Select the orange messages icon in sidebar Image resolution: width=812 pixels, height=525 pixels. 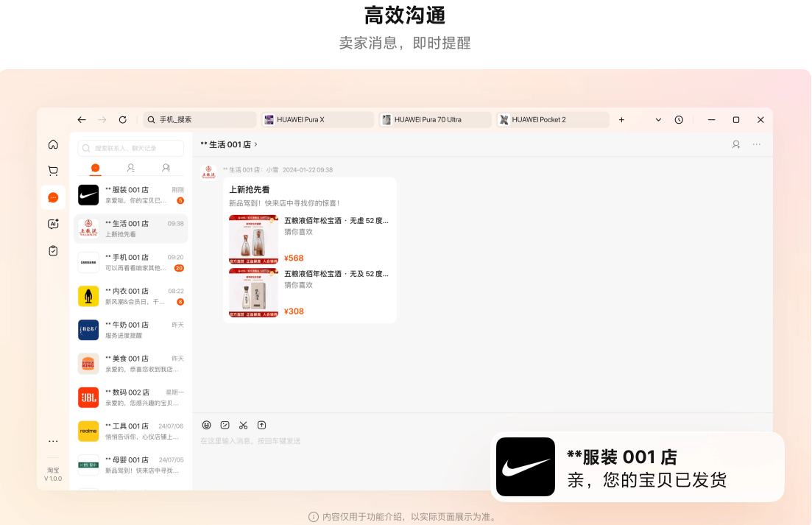click(x=53, y=197)
